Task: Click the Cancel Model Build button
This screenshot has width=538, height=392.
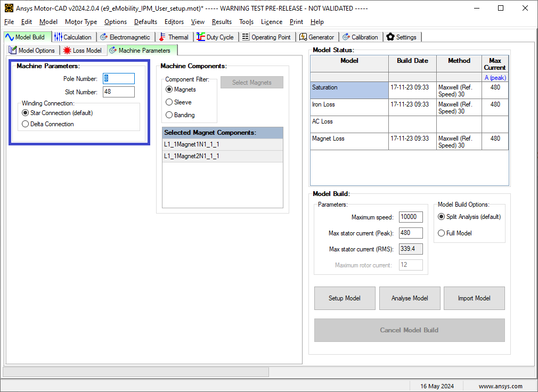Action: coord(409,330)
